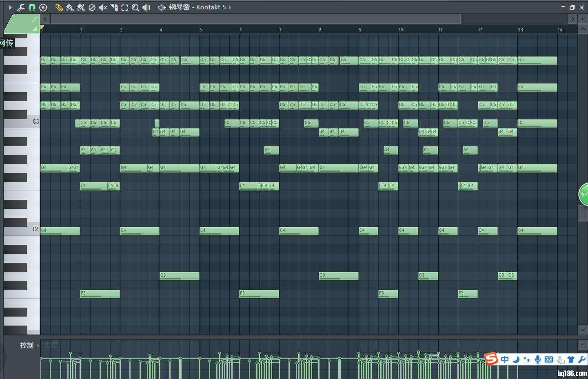Viewport: 588px width, 379px height.
Task: Click the horizontal scrollbar thumb
Action: click(255, 19)
